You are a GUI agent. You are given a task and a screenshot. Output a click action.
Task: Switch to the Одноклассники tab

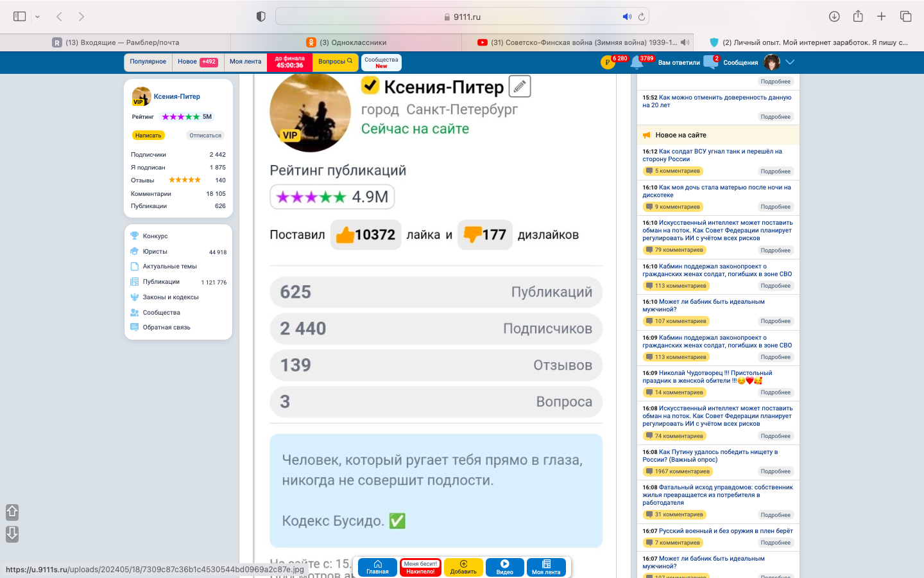pos(346,42)
